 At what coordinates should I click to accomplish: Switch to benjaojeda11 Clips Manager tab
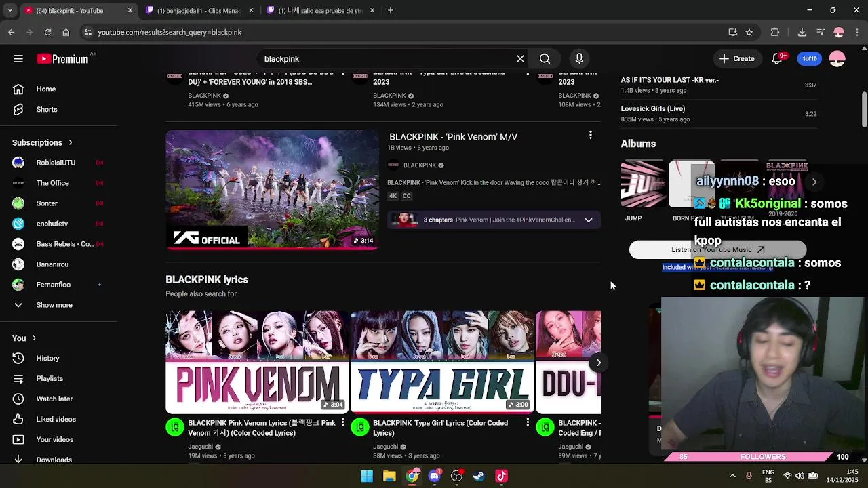(199, 11)
